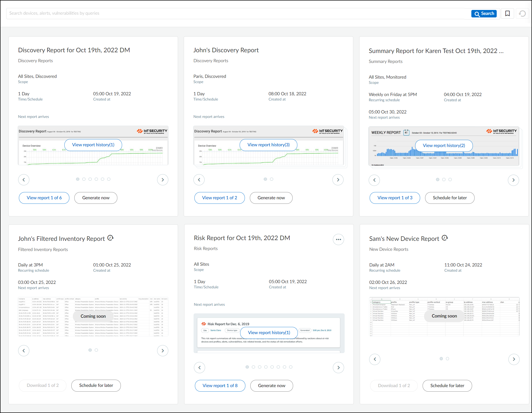Select second dot on John's Discovery Report carousel

(x=271, y=179)
